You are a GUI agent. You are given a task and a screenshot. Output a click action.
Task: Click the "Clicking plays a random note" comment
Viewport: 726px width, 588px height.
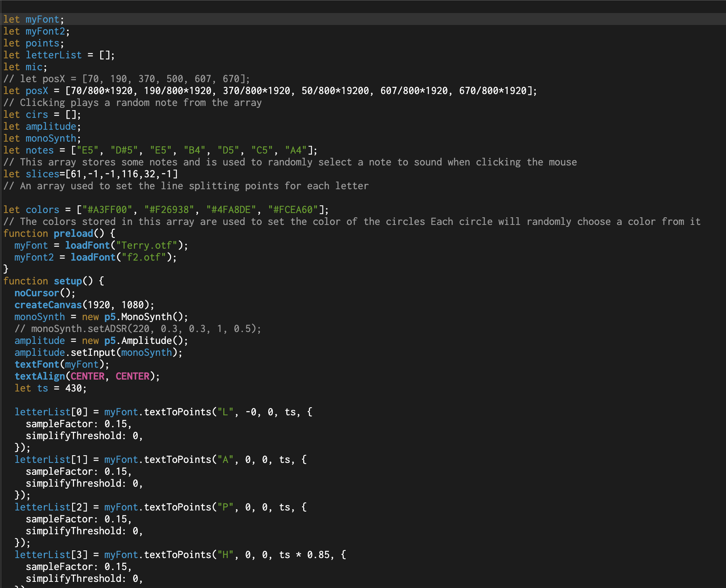132,102
